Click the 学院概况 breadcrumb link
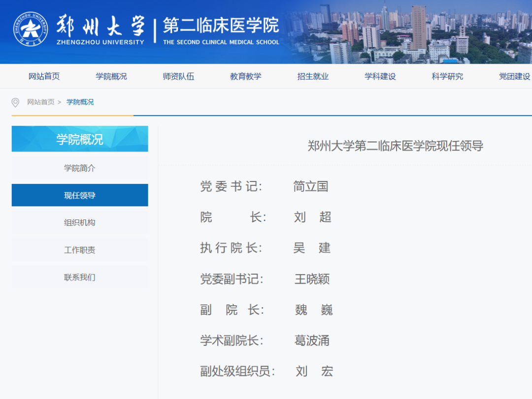The width and height of the screenshot is (532, 399). coord(80,102)
